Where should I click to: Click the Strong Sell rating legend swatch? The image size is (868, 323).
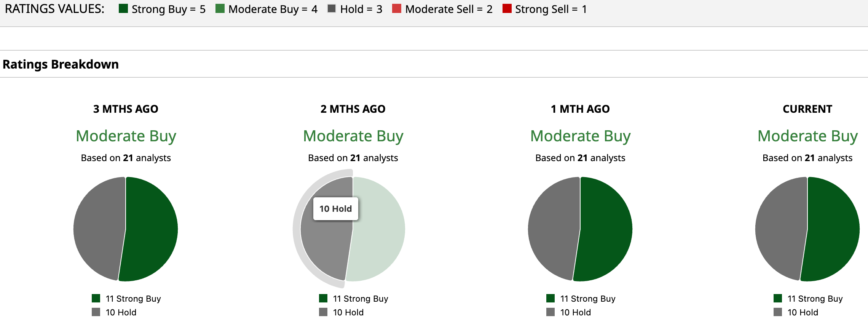tap(507, 8)
